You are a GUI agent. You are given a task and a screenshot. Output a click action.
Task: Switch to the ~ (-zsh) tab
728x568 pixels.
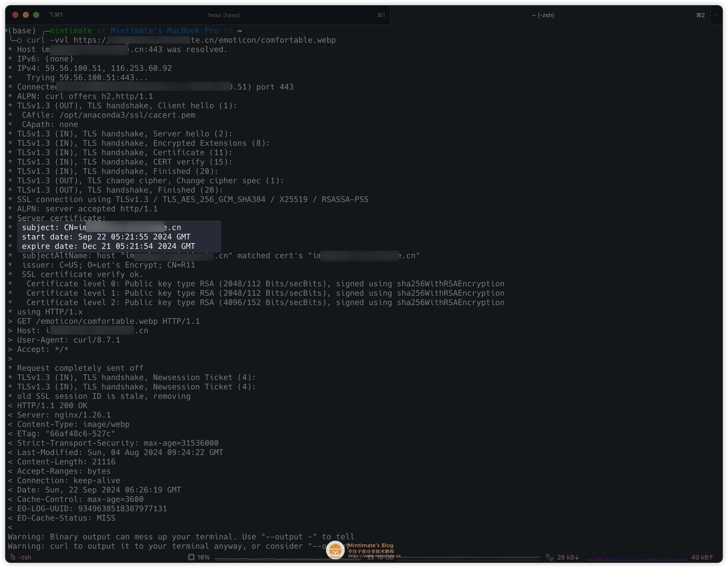point(543,15)
